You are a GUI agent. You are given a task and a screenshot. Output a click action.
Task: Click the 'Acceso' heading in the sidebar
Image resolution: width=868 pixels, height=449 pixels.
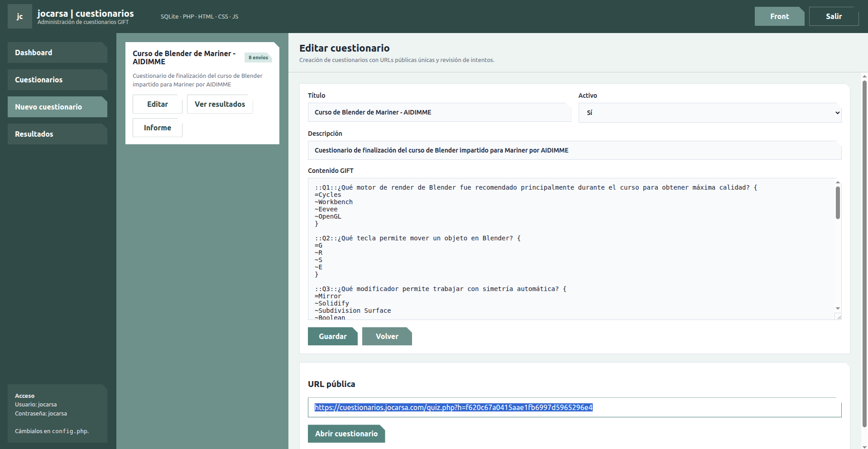coord(25,396)
